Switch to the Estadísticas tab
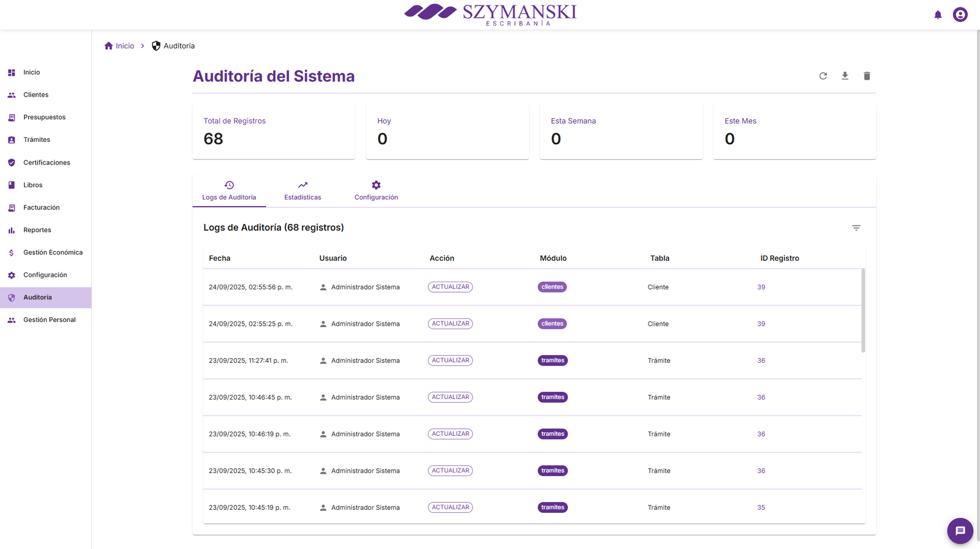Image resolution: width=980 pixels, height=549 pixels. (303, 191)
